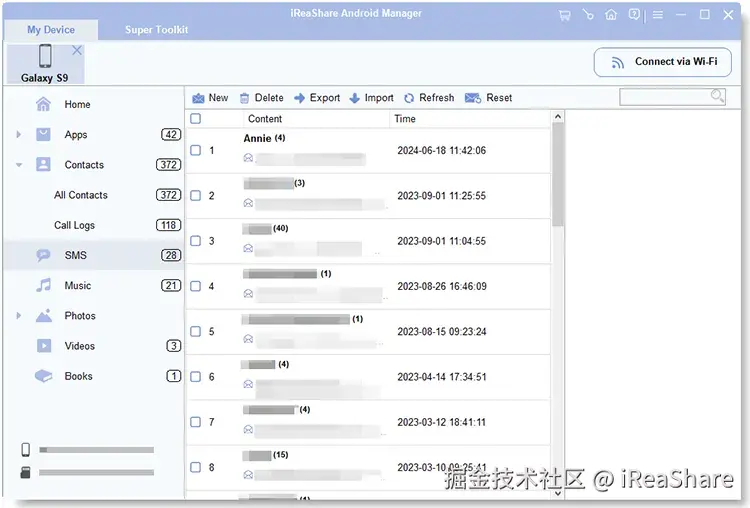Check the box for message row 4

tap(196, 286)
